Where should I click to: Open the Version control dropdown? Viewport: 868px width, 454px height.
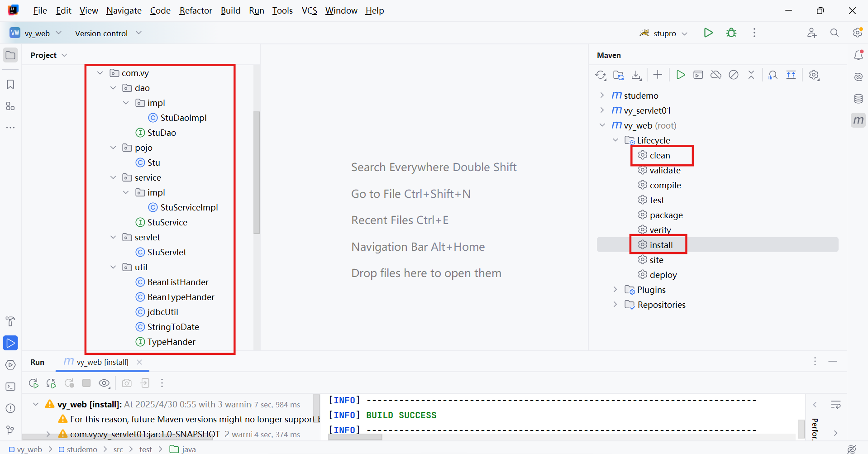coord(108,33)
